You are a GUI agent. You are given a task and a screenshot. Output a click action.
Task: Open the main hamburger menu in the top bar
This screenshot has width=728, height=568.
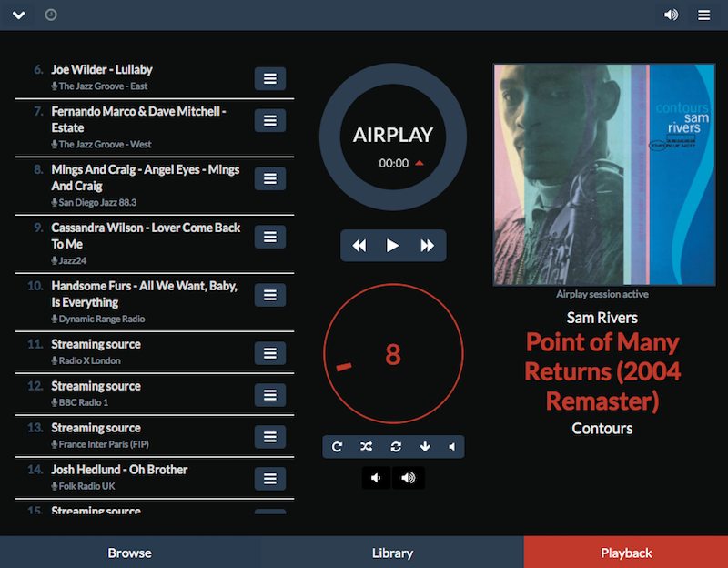[x=703, y=15]
